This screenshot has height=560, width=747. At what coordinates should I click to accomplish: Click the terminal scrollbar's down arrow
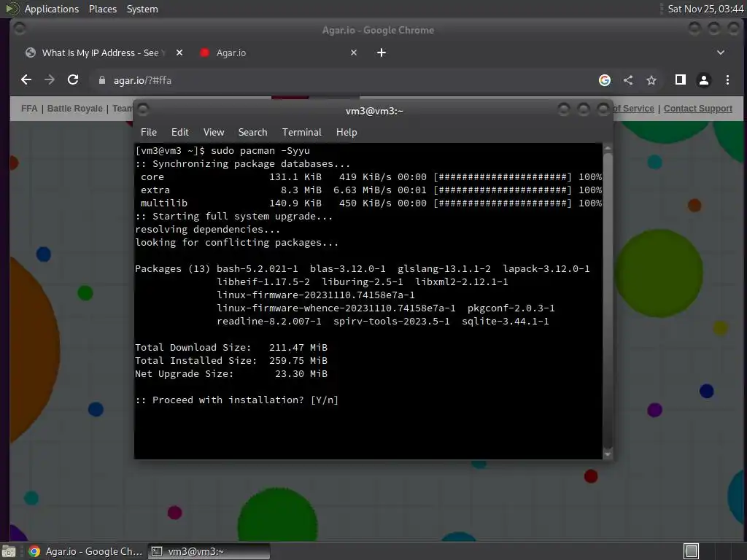(x=608, y=454)
